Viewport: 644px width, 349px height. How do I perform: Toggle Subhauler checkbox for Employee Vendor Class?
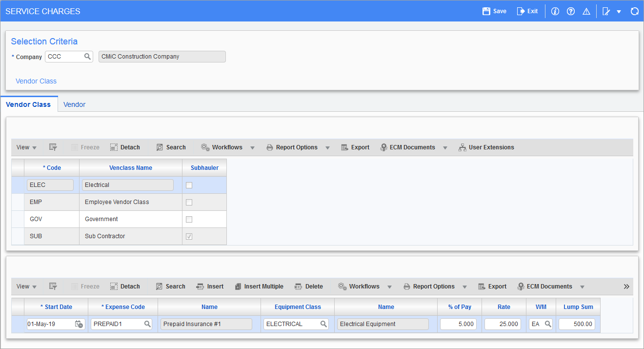click(x=189, y=202)
